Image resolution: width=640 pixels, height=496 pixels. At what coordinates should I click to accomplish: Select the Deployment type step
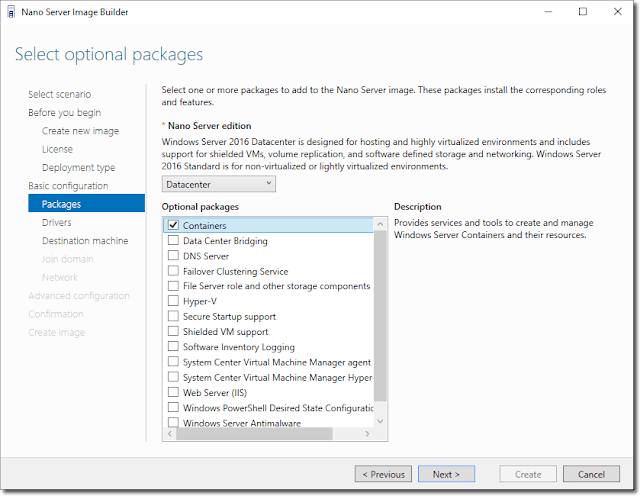pyautogui.click(x=78, y=167)
